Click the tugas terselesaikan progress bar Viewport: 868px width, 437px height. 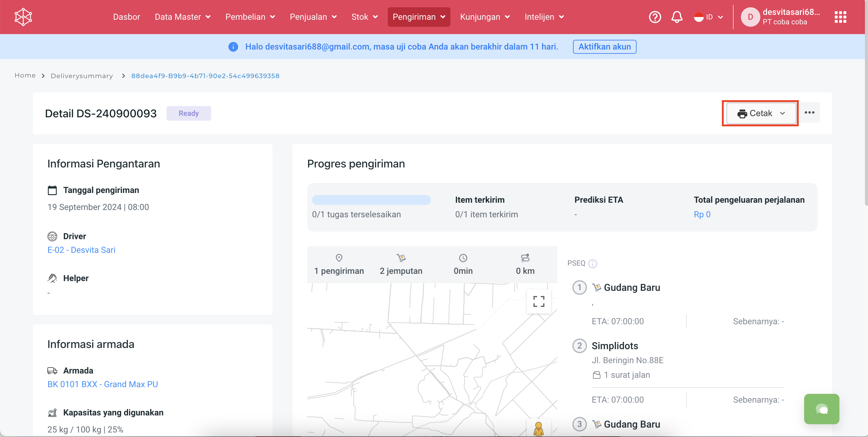tap(371, 200)
